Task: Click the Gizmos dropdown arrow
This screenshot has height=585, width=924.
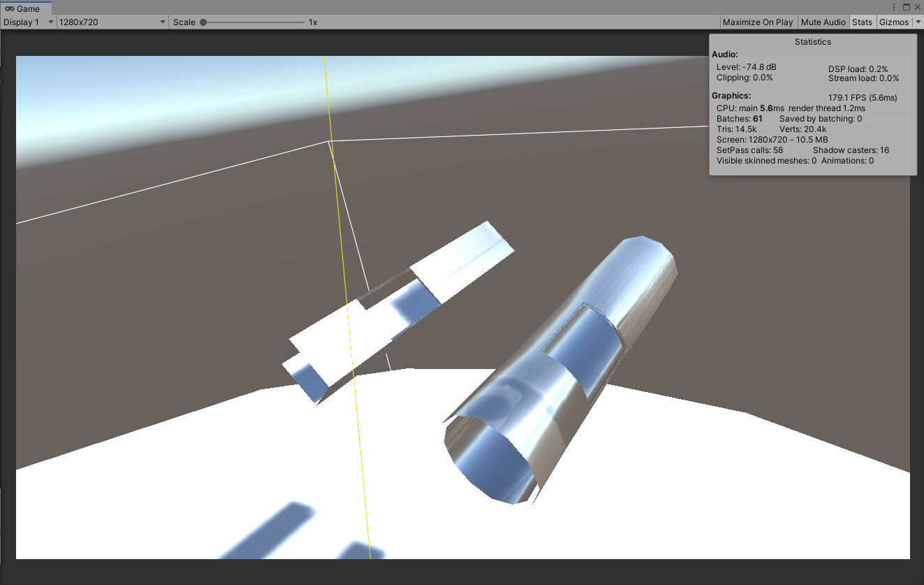Action: point(918,22)
